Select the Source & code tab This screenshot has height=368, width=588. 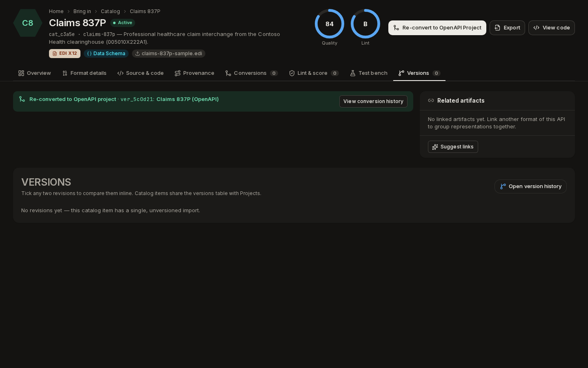click(x=140, y=73)
